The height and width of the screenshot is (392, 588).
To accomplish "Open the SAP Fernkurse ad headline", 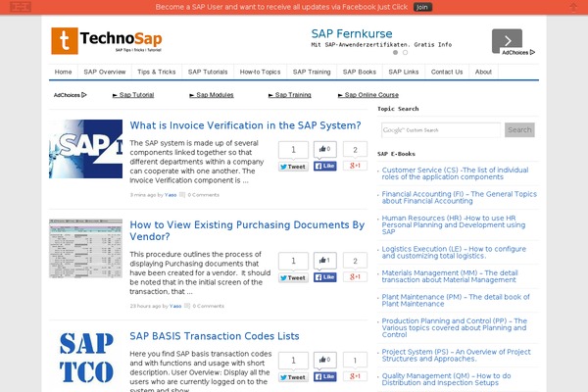I will (352, 33).
